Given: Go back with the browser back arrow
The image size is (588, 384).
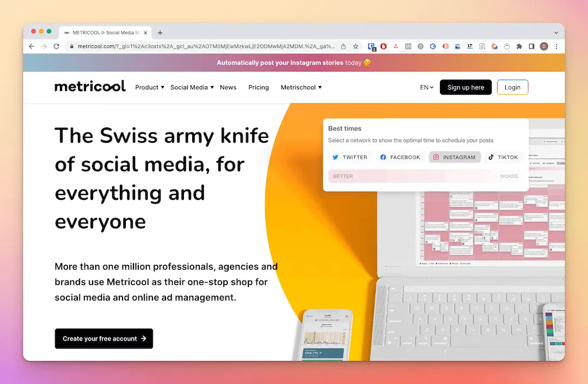Looking at the screenshot, I should pyautogui.click(x=32, y=46).
